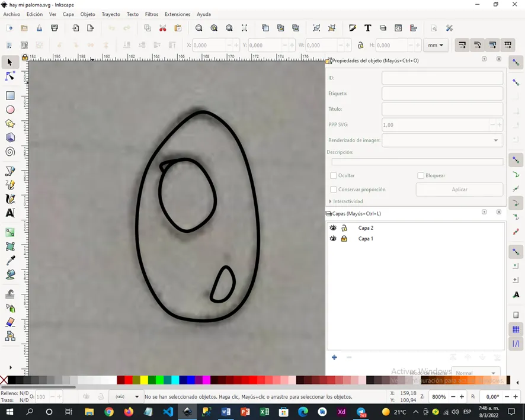Toggle visibility eye of Capa 2
The height and width of the screenshot is (420, 525).
(x=333, y=228)
